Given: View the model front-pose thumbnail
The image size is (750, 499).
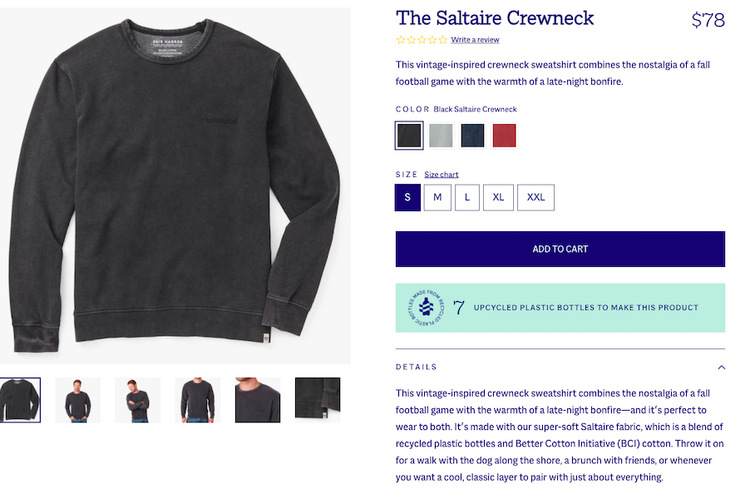Looking at the screenshot, I should (78, 400).
